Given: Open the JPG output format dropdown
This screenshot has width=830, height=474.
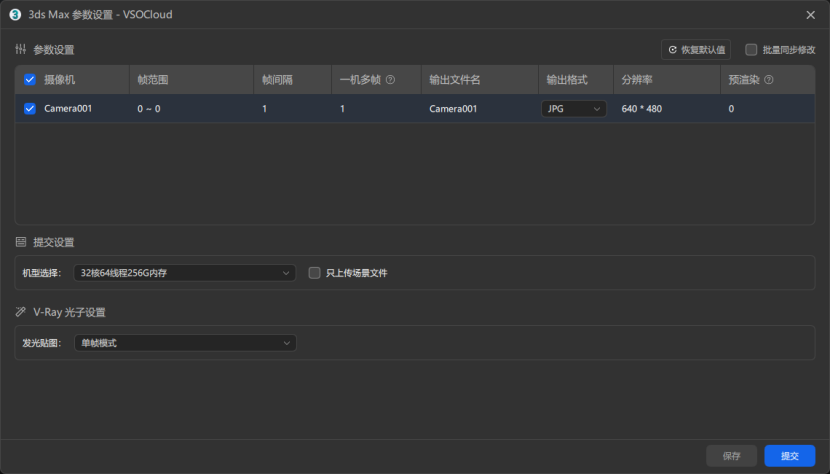Looking at the screenshot, I should tap(574, 109).
